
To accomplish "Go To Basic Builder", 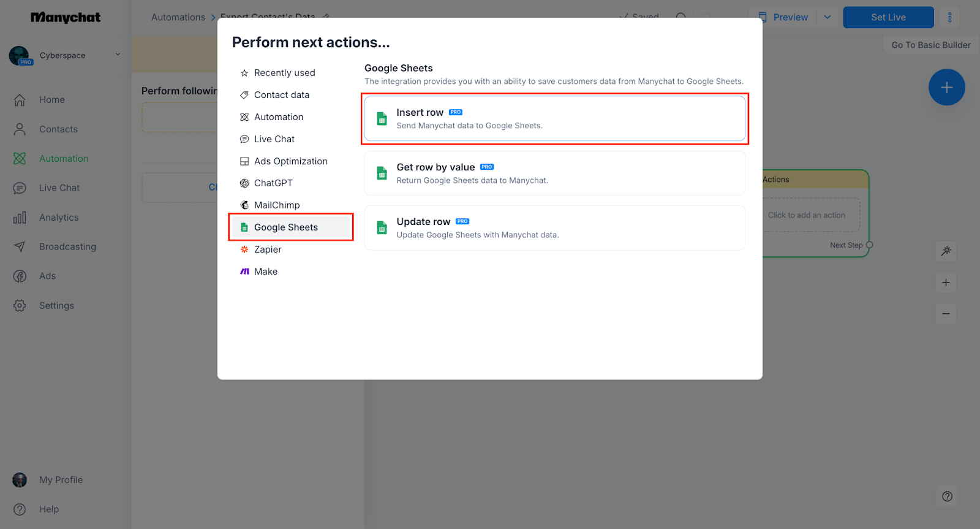I will click(x=930, y=45).
